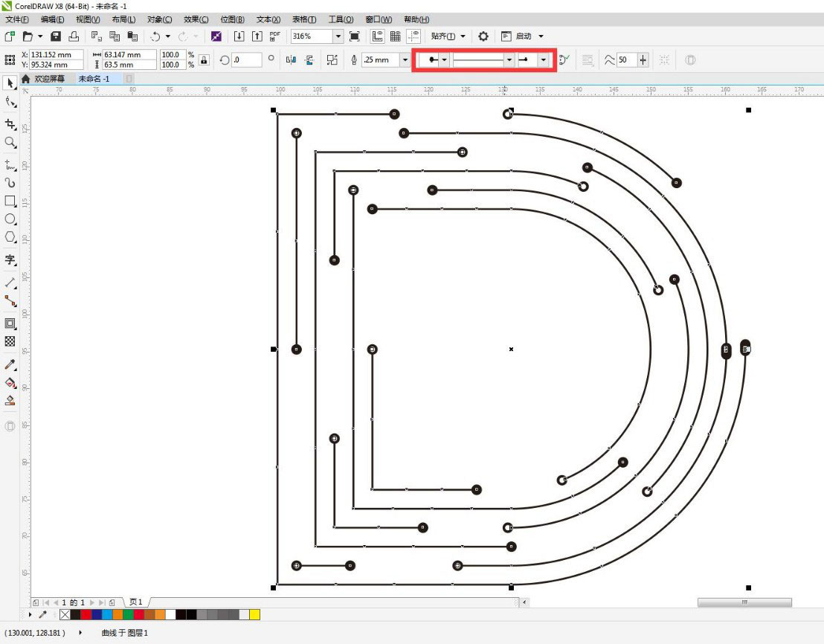824x644 pixels.
Task: Choose the Text tool
Action: (10, 260)
